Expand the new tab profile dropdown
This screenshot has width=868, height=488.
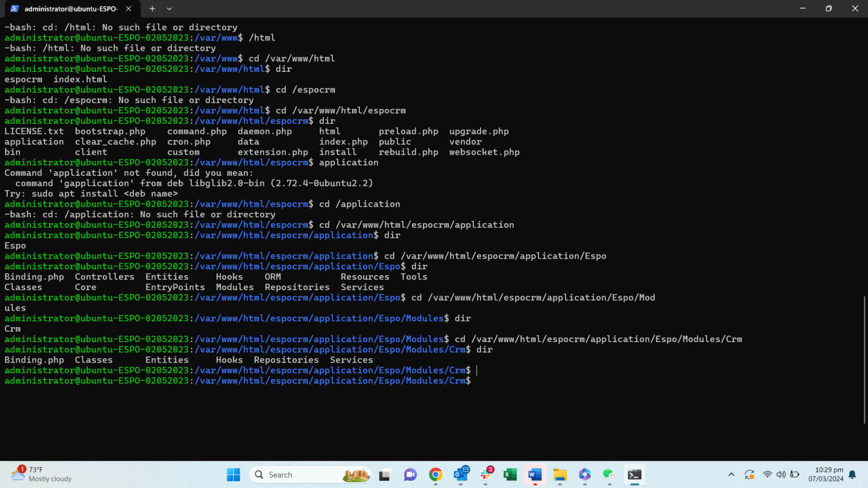coord(169,9)
